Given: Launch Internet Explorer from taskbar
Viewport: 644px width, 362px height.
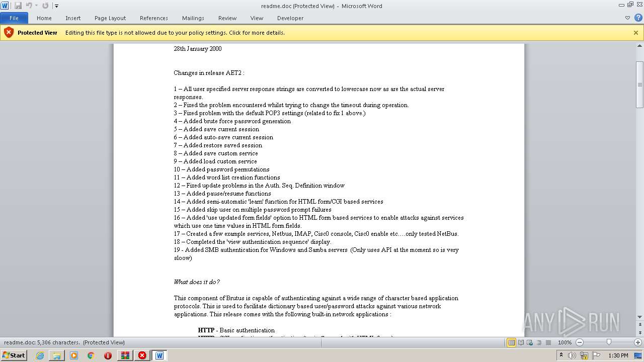Looking at the screenshot, I should [40, 355].
